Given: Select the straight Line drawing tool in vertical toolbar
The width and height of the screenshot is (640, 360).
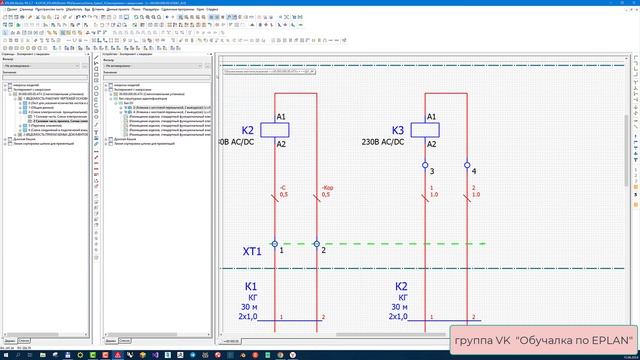Looking at the screenshot, I should point(96,58).
